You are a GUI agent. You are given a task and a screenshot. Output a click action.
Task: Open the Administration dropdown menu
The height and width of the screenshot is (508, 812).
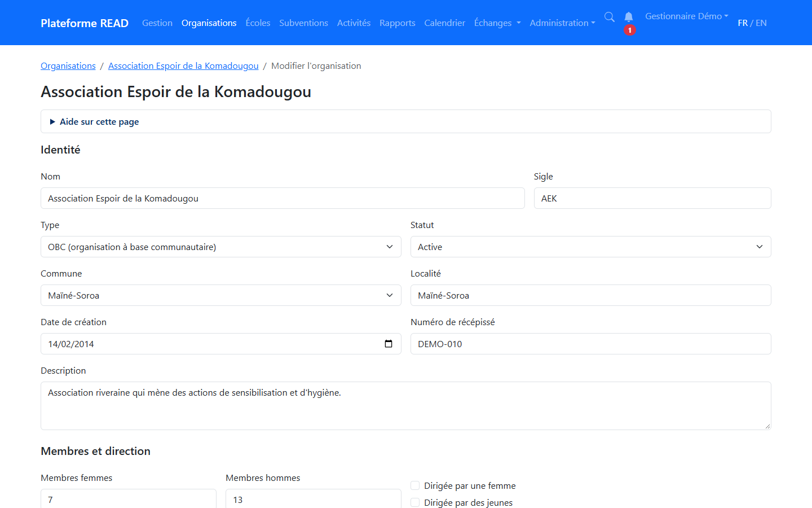(x=562, y=23)
